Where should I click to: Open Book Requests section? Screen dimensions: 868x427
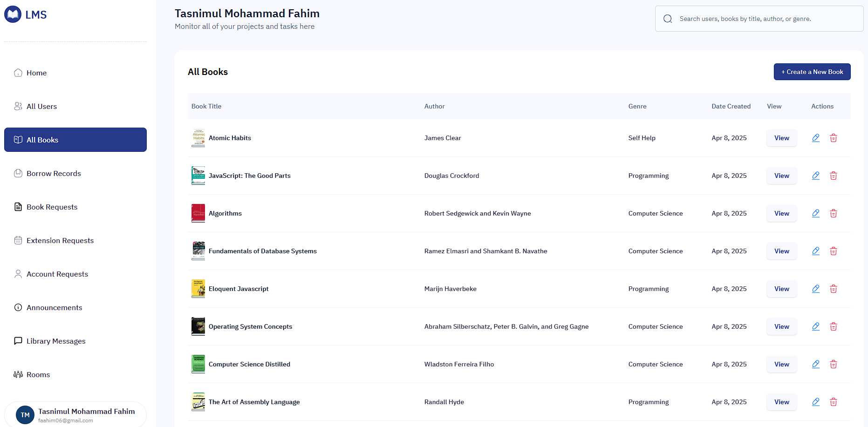click(x=75, y=207)
